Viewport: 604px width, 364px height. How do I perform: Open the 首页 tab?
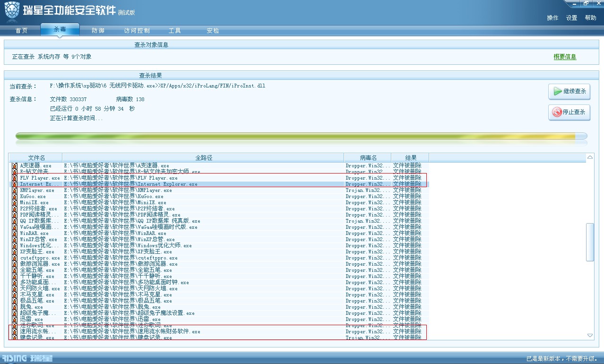(21, 31)
